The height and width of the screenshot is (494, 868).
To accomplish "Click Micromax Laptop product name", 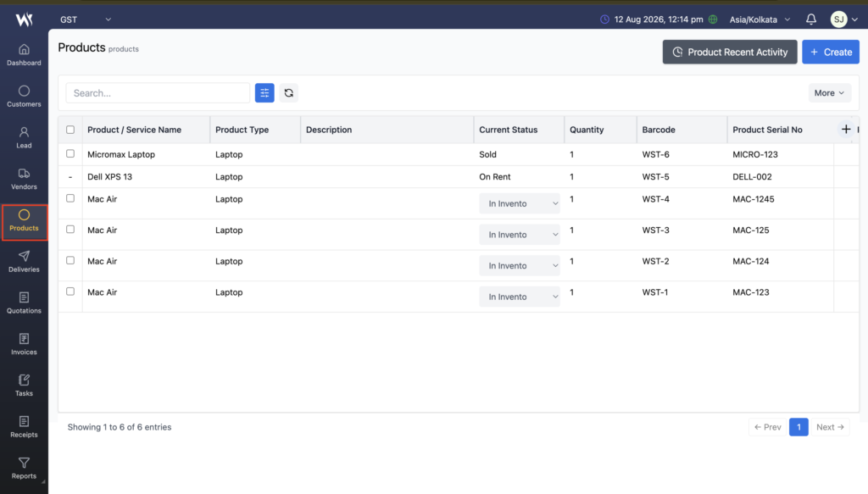I will click(x=121, y=154).
